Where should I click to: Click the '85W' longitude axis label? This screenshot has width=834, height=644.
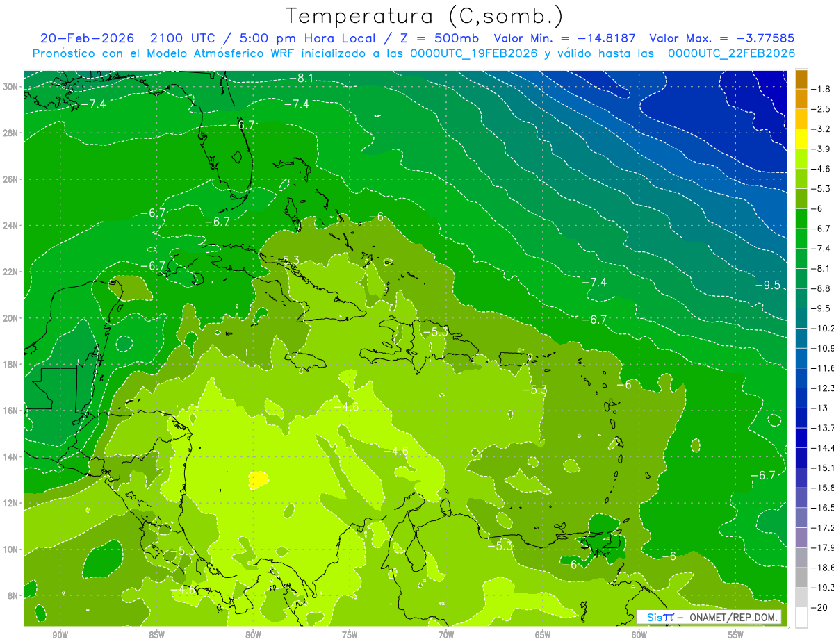coord(156,635)
